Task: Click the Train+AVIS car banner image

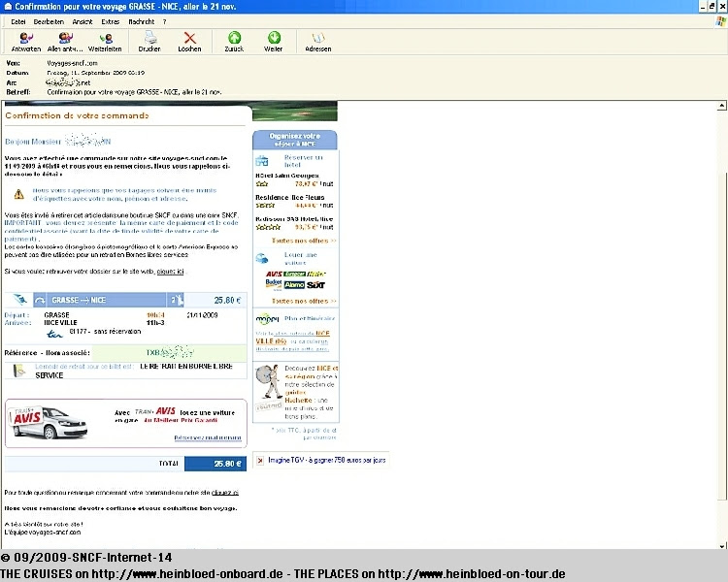Action: (x=49, y=422)
